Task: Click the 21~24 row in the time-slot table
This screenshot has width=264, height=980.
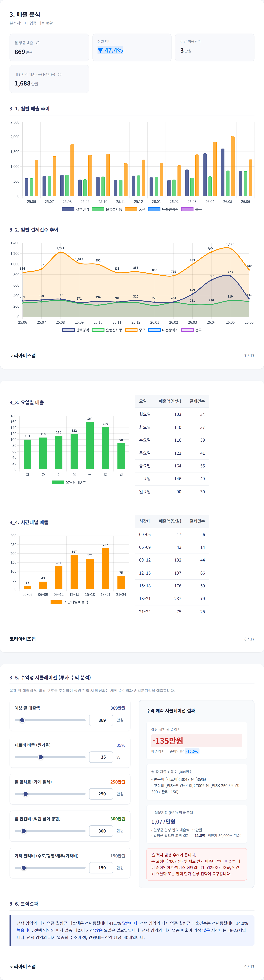Action: 172,612
